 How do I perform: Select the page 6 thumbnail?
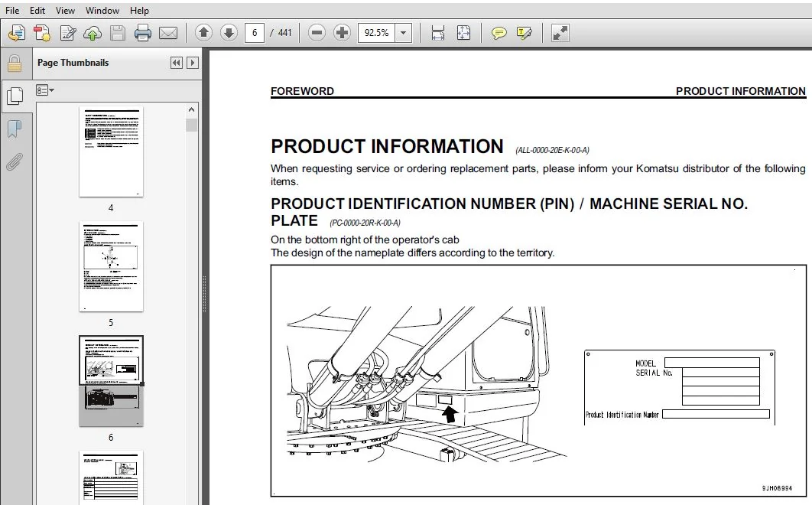(111, 381)
